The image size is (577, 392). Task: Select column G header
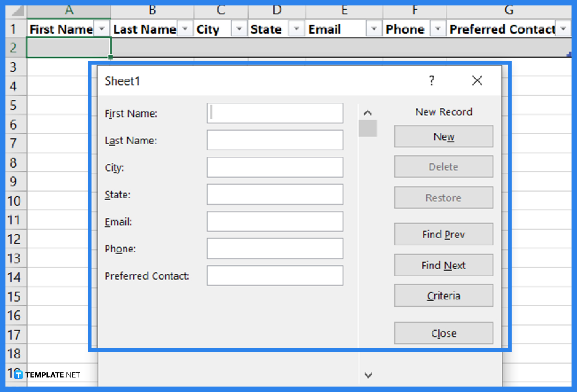coord(509,11)
